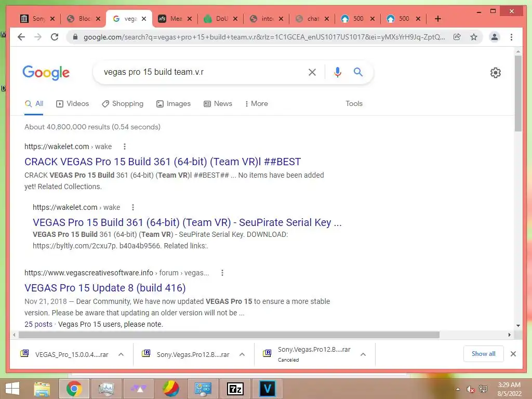532x399 pixels.
Task: Click the address bar URL
Action: point(264,37)
